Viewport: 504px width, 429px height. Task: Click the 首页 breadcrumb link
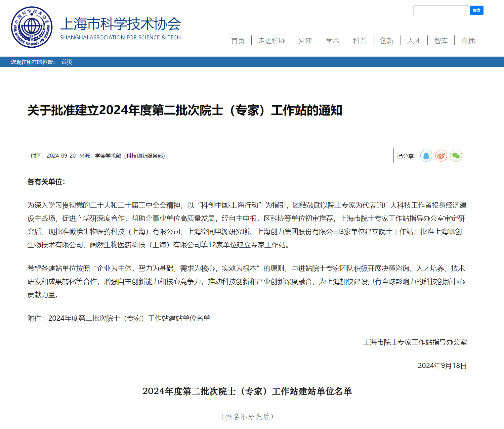(x=67, y=62)
